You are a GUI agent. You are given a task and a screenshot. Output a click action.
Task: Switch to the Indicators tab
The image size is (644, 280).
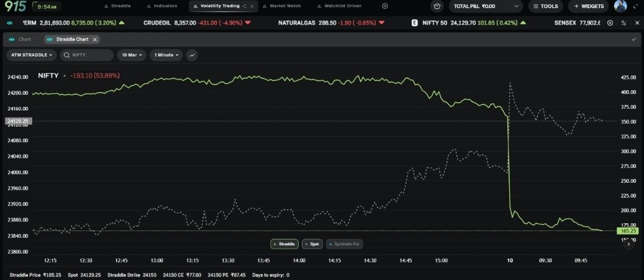point(162,6)
